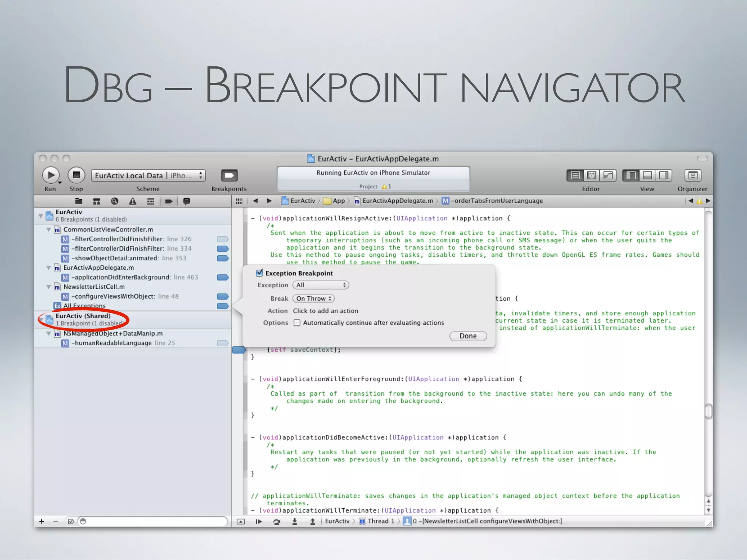
Task: Collapse EurActiv (Shared) group
Action: tap(41, 319)
